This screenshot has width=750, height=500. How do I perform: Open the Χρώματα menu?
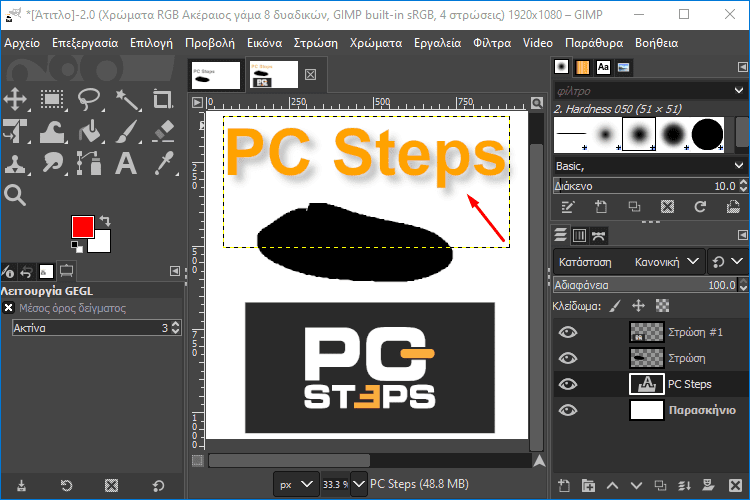pyautogui.click(x=376, y=43)
